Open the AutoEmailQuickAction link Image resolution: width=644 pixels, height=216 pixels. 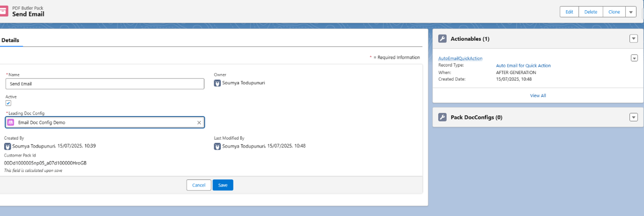tap(460, 58)
